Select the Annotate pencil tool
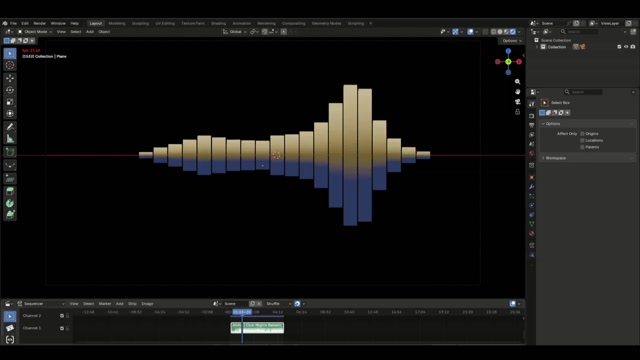The image size is (640, 360). [10, 127]
